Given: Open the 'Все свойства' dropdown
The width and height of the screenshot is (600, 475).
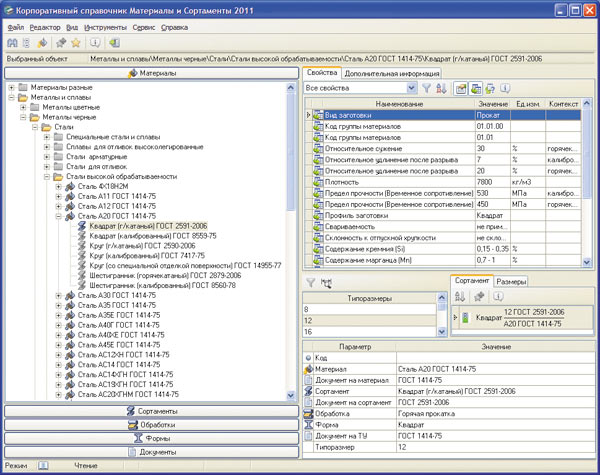Looking at the screenshot, I should (411, 89).
